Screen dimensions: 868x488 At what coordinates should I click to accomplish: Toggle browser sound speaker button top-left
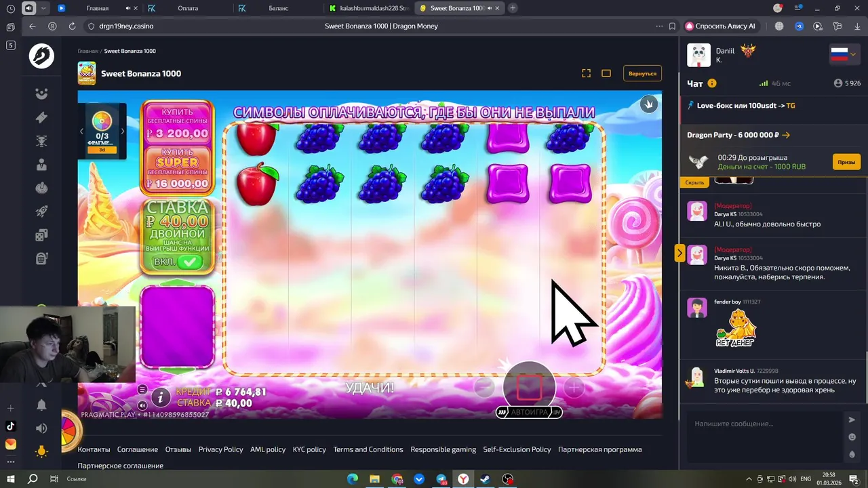28,8
